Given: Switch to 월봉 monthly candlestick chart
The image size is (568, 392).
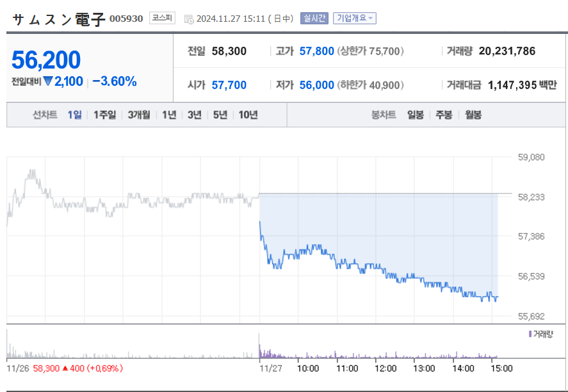Looking at the screenshot, I should (x=473, y=115).
